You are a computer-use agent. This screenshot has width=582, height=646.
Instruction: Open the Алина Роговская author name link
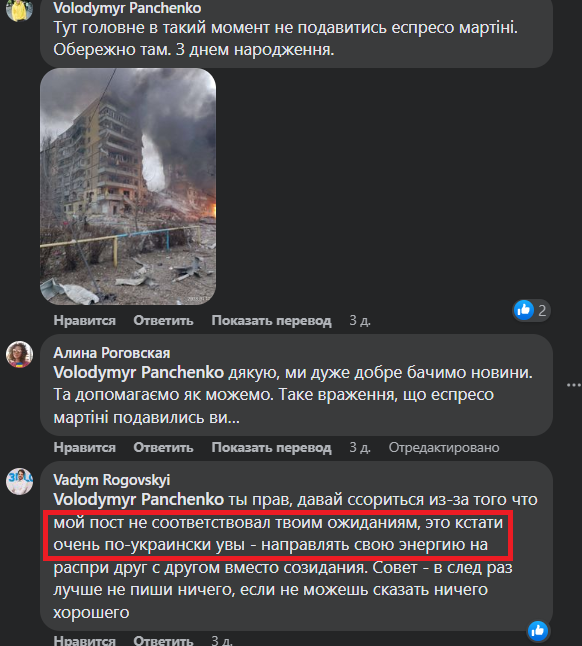click(112, 353)
